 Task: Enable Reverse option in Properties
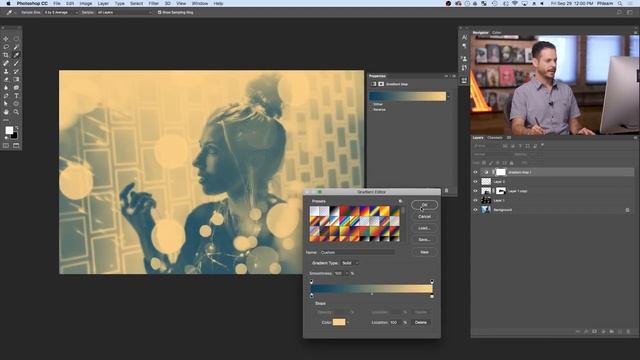[371, 109]
